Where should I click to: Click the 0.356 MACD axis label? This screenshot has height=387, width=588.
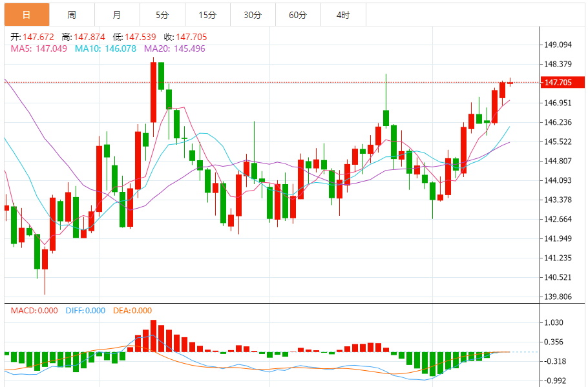pyautogui.click(x=554, y=342)
